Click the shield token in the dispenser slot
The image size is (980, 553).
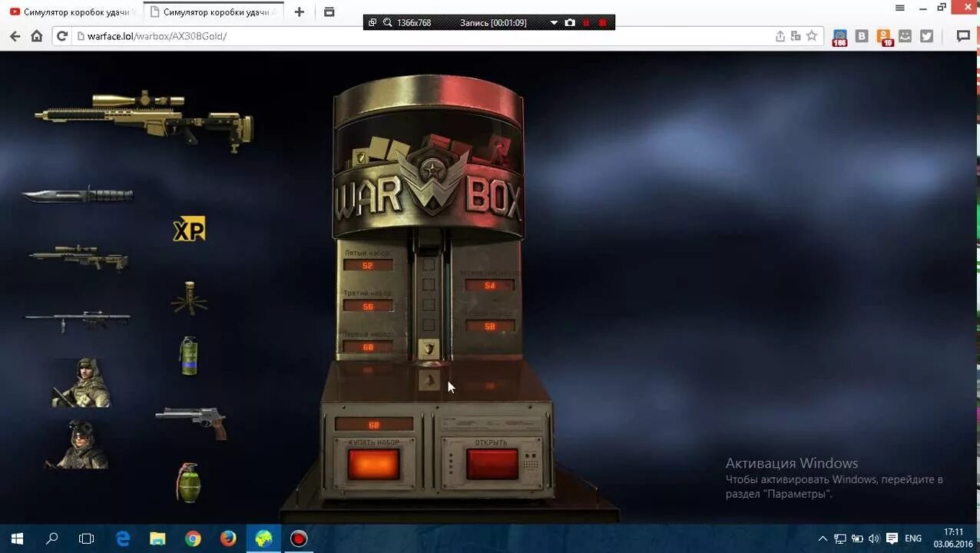tap(429, 349)
